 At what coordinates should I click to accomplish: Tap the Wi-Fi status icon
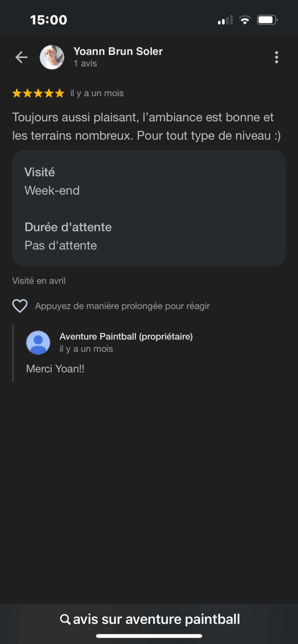tap(245, 20)
